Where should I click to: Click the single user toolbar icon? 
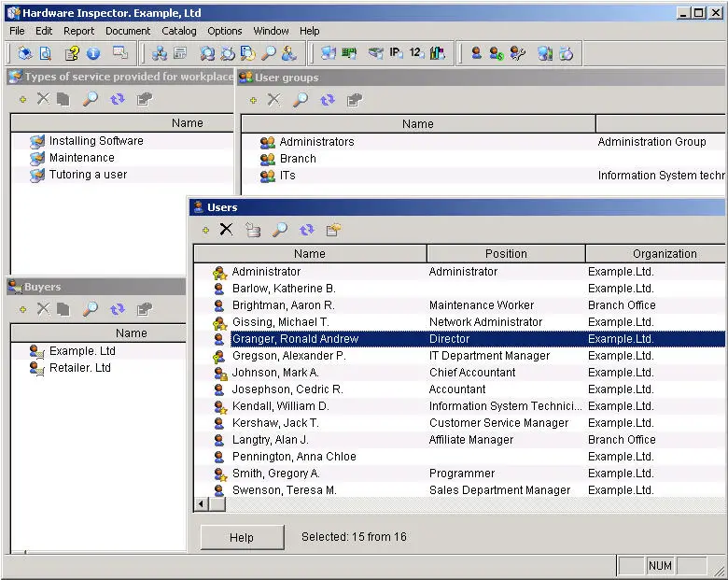point(476,53)
